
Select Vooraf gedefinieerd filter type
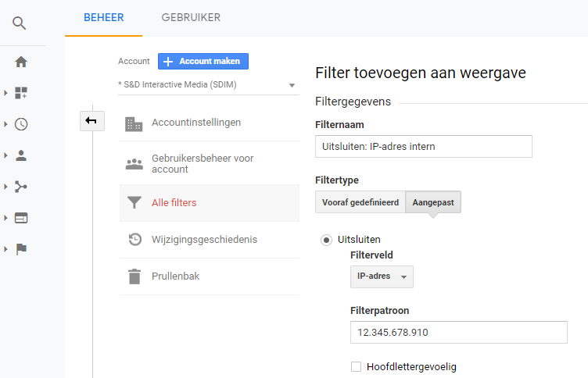tap(360, 202)
